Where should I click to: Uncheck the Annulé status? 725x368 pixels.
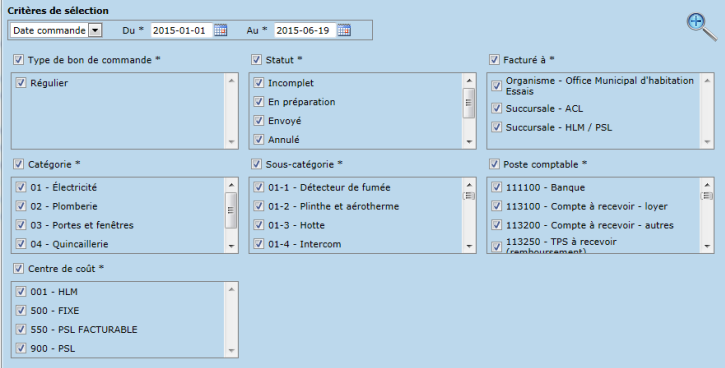pos(258,139)
